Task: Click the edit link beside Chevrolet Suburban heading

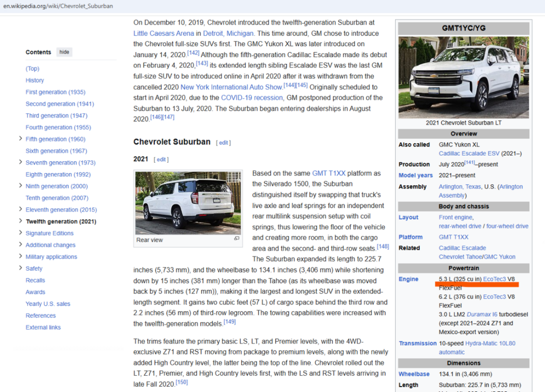Action: tap(223, 143)
